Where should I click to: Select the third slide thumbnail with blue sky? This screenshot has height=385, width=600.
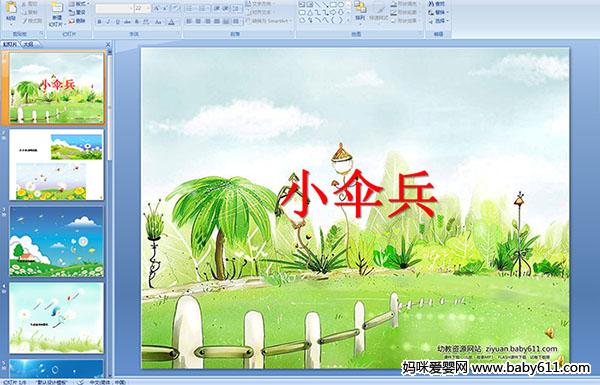pos(57,241)
